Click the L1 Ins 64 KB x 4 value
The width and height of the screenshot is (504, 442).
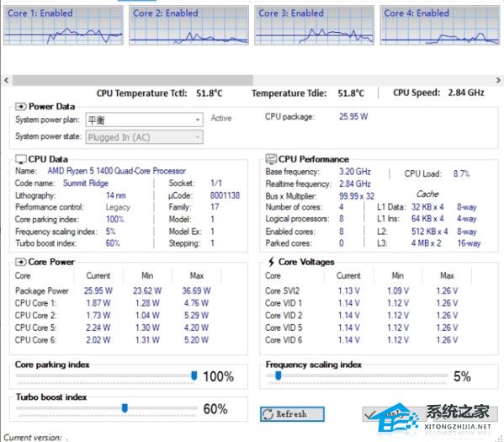[427, 218]
